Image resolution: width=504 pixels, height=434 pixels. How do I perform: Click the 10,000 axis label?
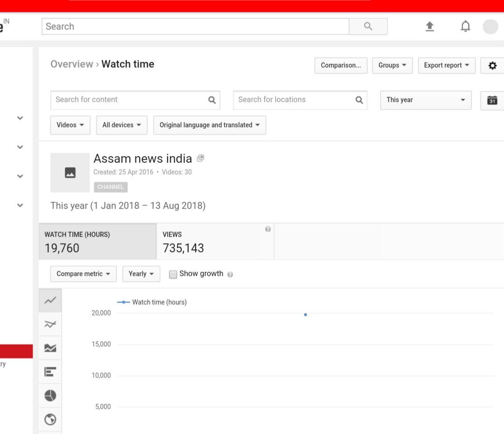[101, 375]
